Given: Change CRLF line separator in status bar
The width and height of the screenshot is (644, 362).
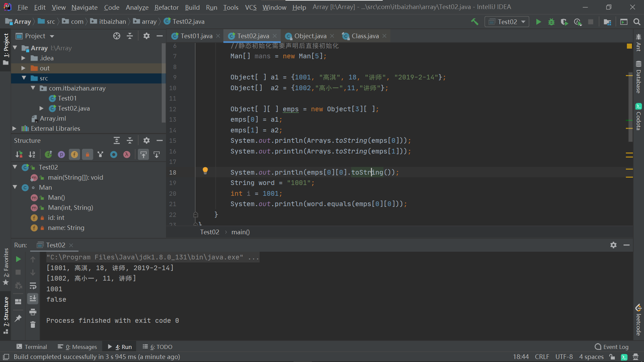Looking at the screenshot, I should pyautogui.click(x=542, y=357).
